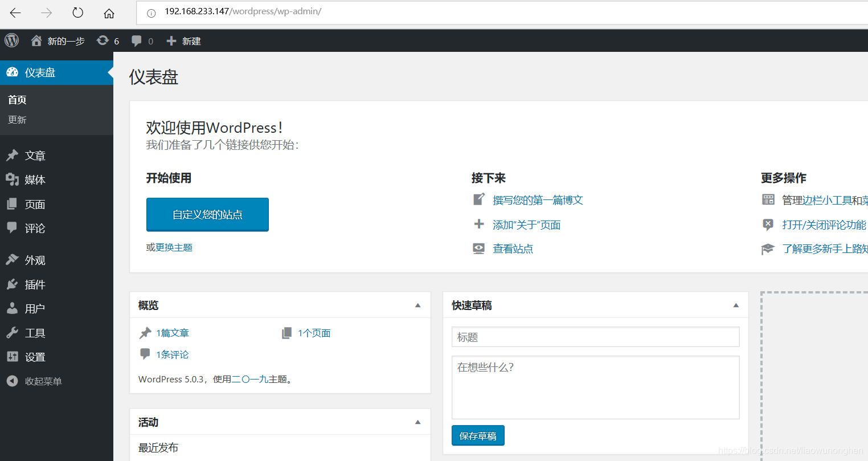Open 1条评论 link in 概览
Screen dimensions: 868x461
(173, 354)
